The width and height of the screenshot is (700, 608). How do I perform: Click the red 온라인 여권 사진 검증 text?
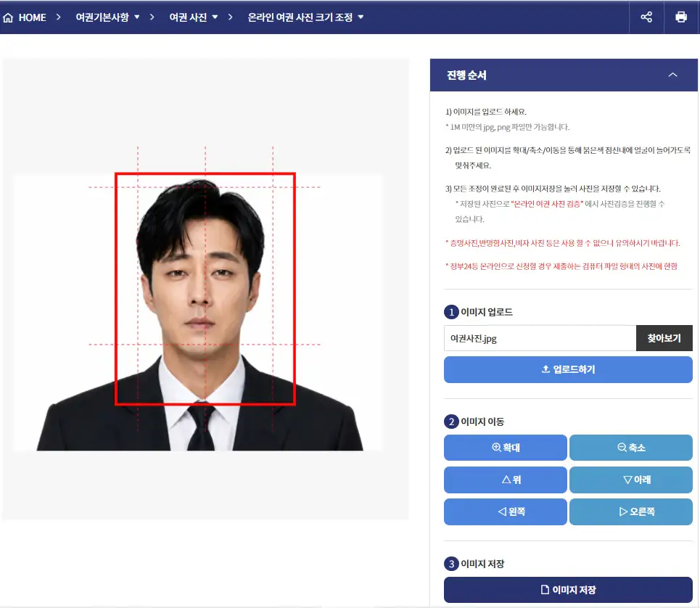547,204
